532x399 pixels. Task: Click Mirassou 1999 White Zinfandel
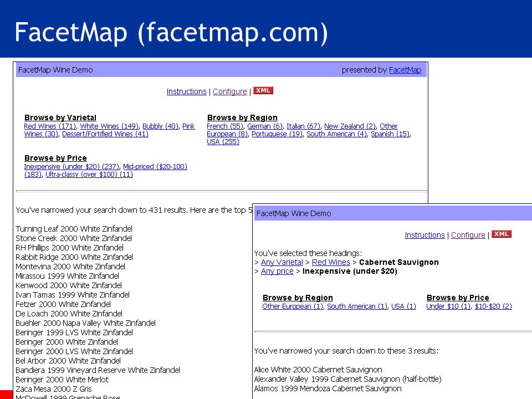67,276
